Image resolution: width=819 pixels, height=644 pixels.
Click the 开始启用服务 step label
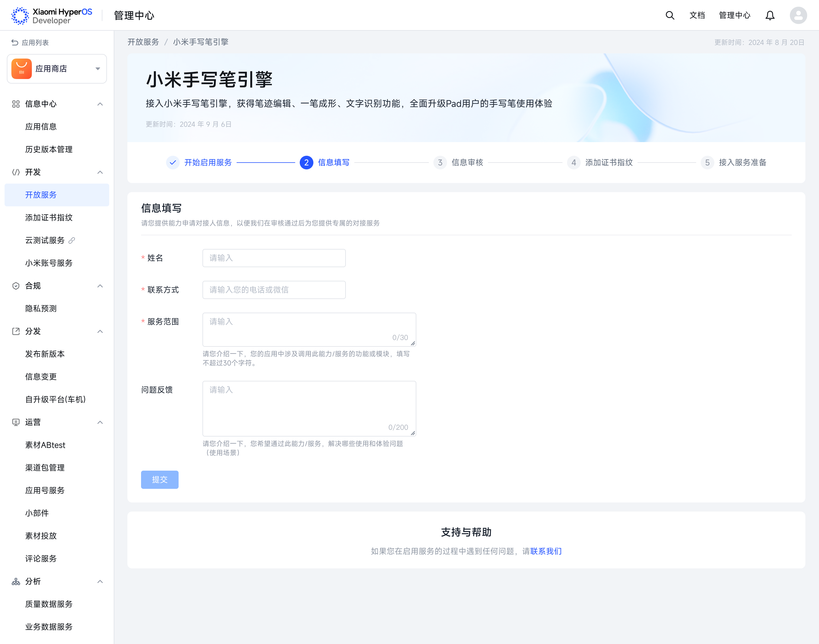(x=208, y=163)
